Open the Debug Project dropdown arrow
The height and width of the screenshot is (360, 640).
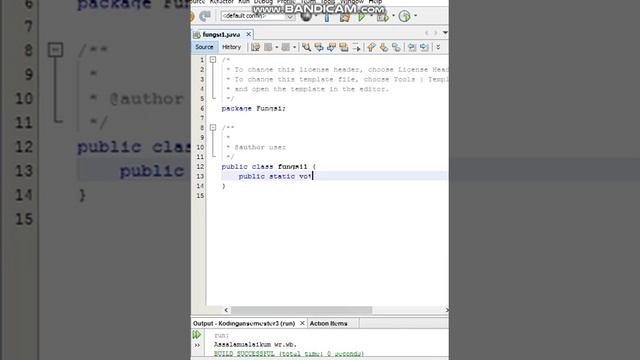click(x=393, y=16)
